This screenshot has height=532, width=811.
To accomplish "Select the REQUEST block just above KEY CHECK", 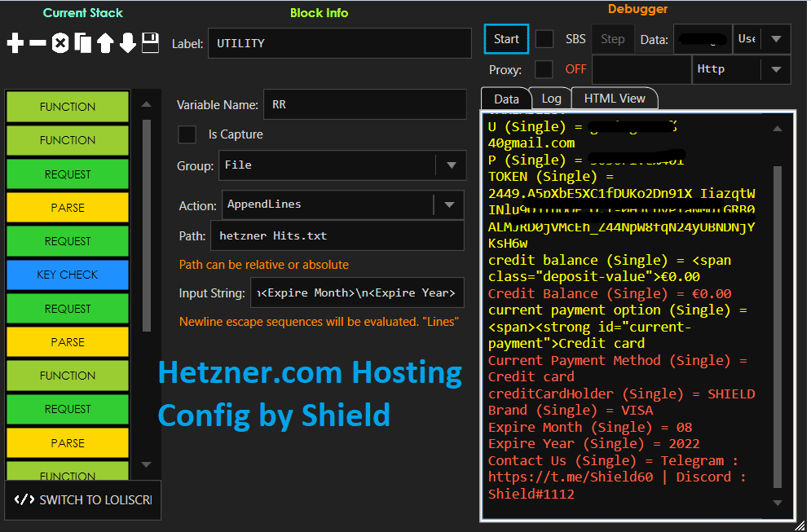I will click(x=68, y=241).
